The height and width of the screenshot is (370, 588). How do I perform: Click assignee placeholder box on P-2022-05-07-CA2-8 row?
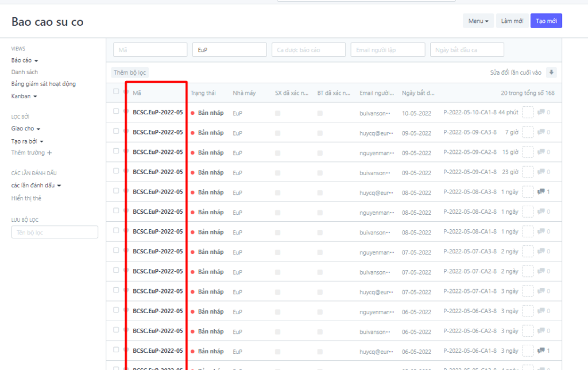pos(528,271)
